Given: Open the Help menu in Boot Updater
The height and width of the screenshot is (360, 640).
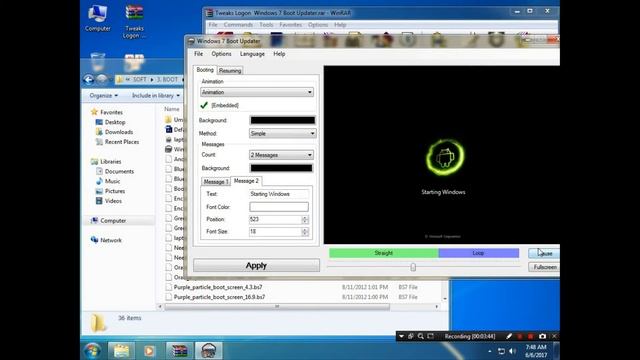Looking at the screenshot, I should click(x=279, y=54).
